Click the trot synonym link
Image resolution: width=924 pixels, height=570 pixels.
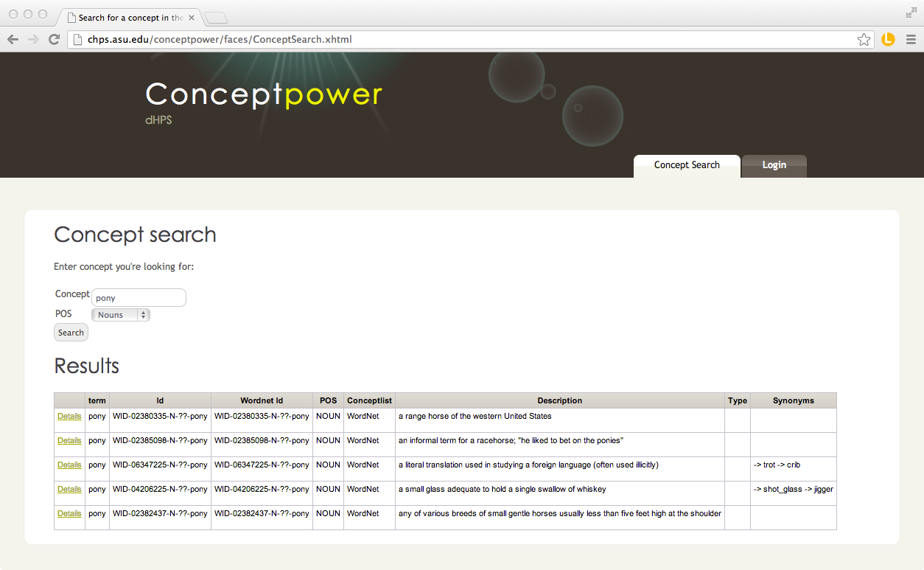771,465
